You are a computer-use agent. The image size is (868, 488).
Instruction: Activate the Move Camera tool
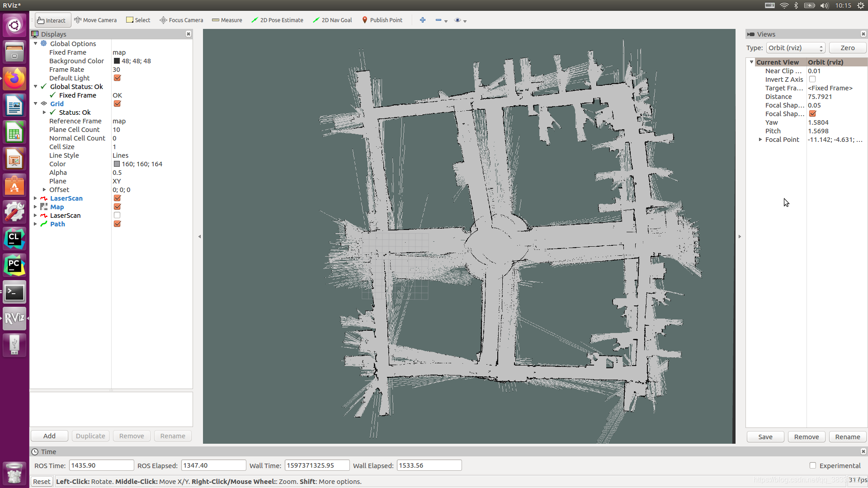point(95,20)
